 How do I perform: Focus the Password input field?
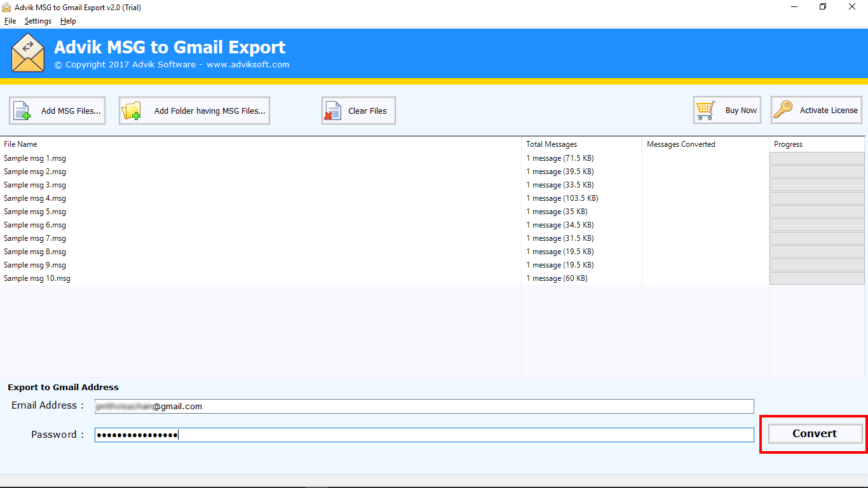(x=424, y=435)
